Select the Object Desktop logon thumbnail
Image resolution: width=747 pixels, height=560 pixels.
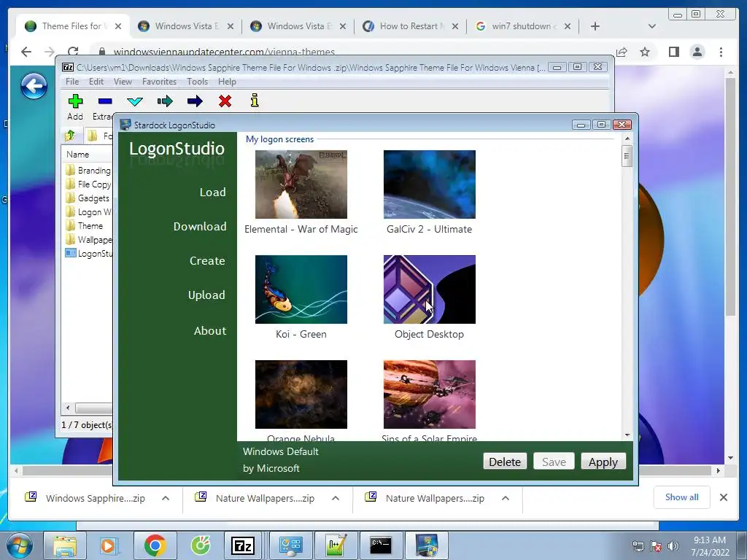click(x=429, y=289)
